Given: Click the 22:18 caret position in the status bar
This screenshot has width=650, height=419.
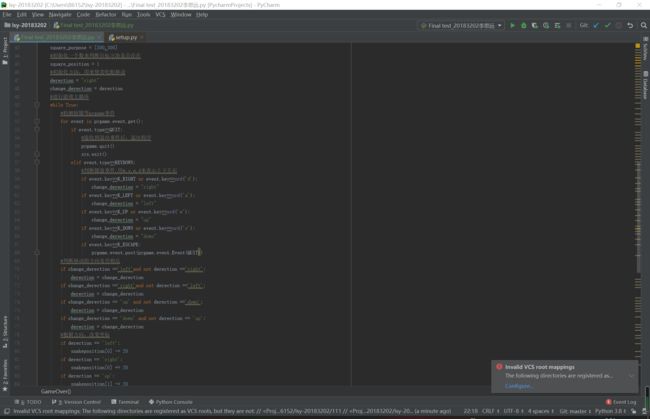Looking at the screenshot, I should tap(471, 411).
